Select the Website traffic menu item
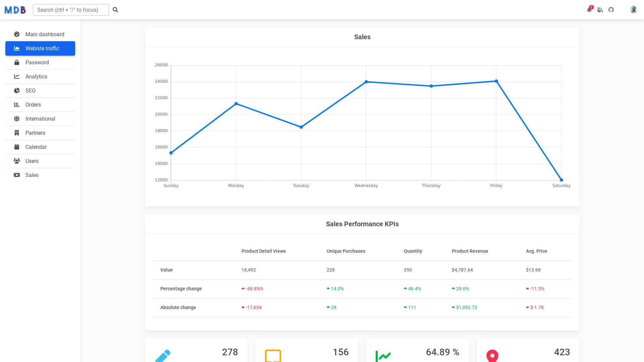 coord(40,48)
